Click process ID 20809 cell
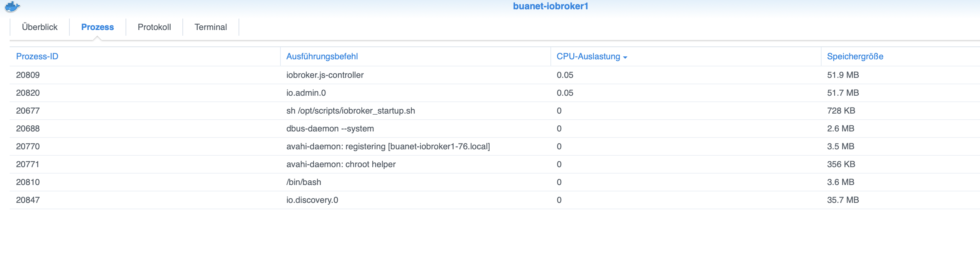This screenshot has width=980, height=280. 28,75
